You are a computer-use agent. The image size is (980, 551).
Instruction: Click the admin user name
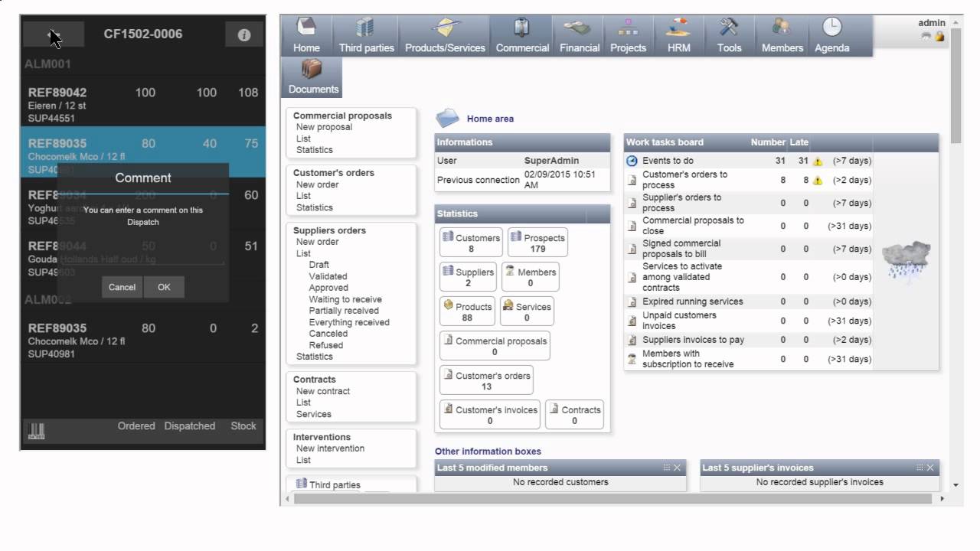coord(932,23)
